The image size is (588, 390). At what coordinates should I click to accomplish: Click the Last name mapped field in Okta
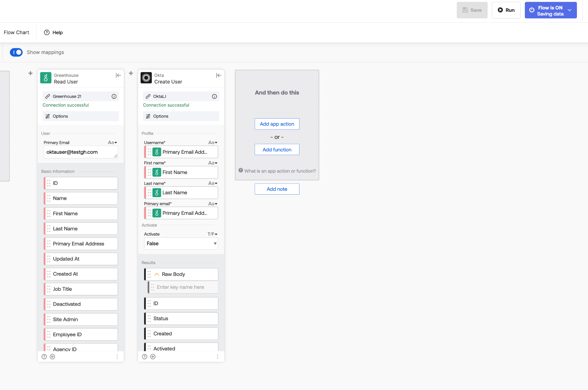(181, 193)
